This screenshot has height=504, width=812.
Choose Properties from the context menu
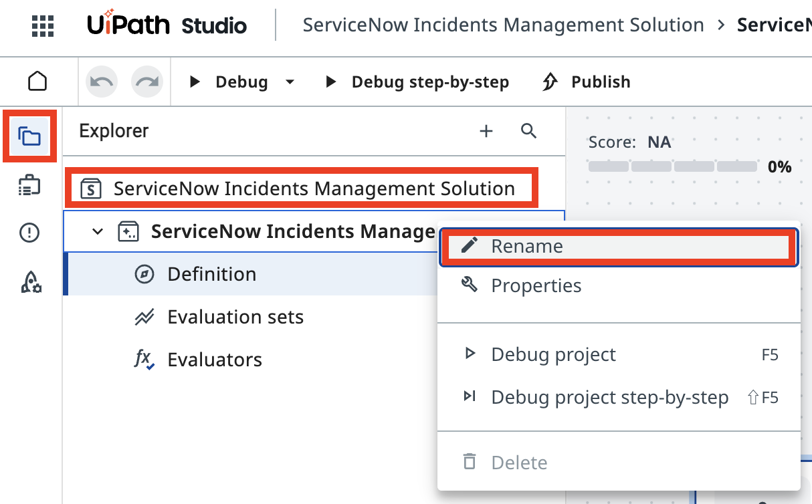(x=619, y=285)
